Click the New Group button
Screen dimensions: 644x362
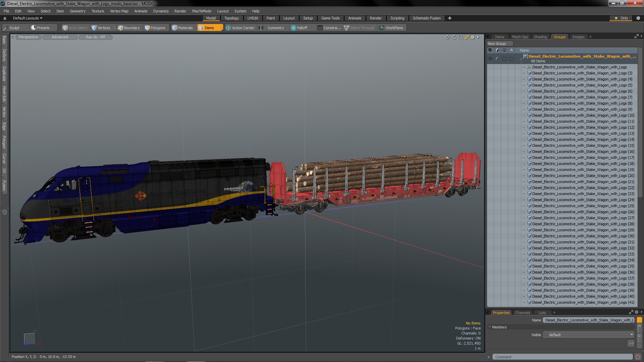497,44
